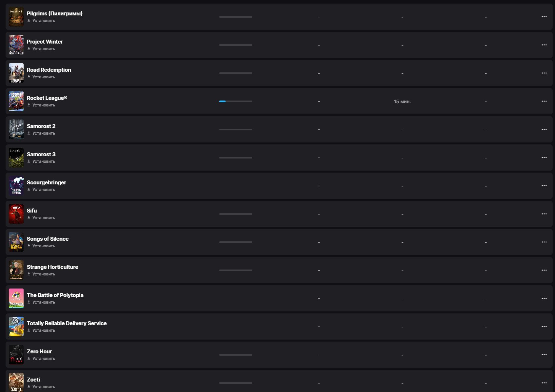
Task: Open three-dot menu for Rocket League
Action: (x=544, y=101)
